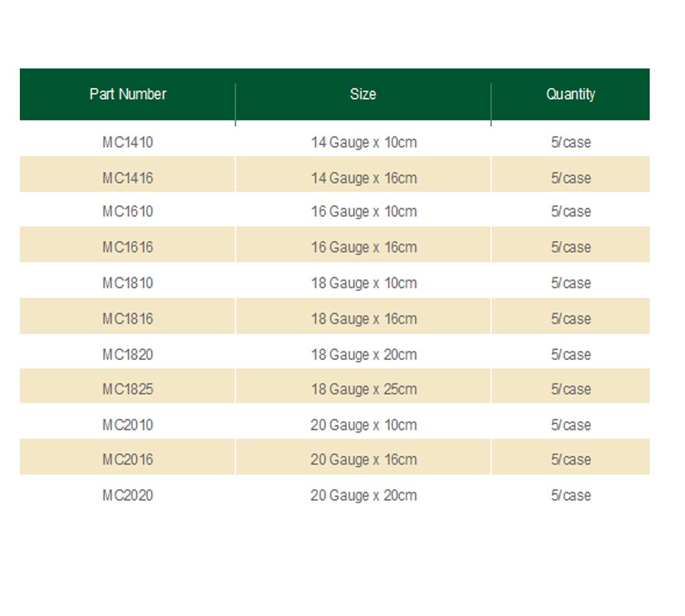Click the 18 Gauge x 20cm size cell

click(364, 355)
